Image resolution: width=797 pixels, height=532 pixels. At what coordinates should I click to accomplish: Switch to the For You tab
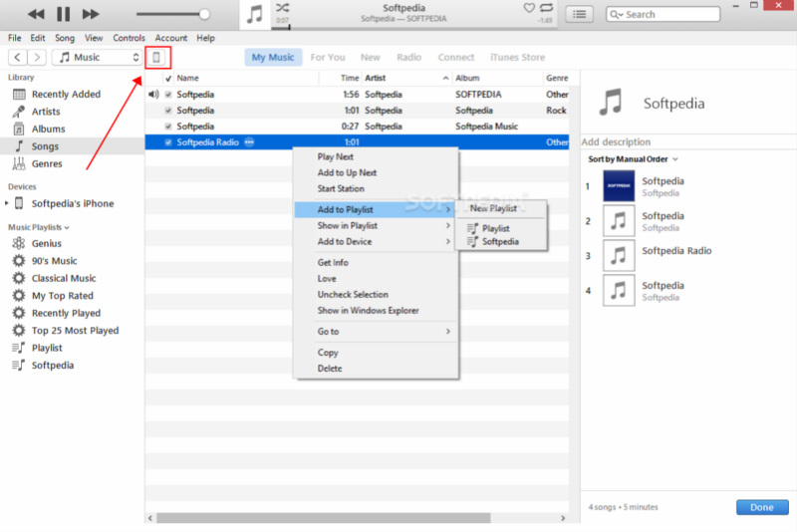coord(328,58)
